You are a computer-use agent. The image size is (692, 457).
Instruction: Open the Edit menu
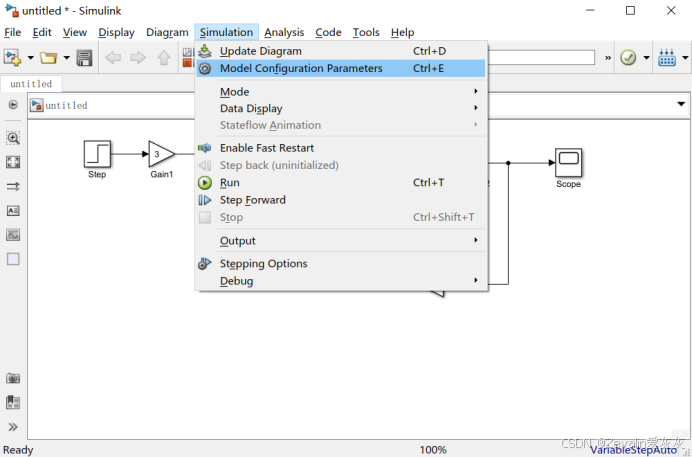click(42, 32)
